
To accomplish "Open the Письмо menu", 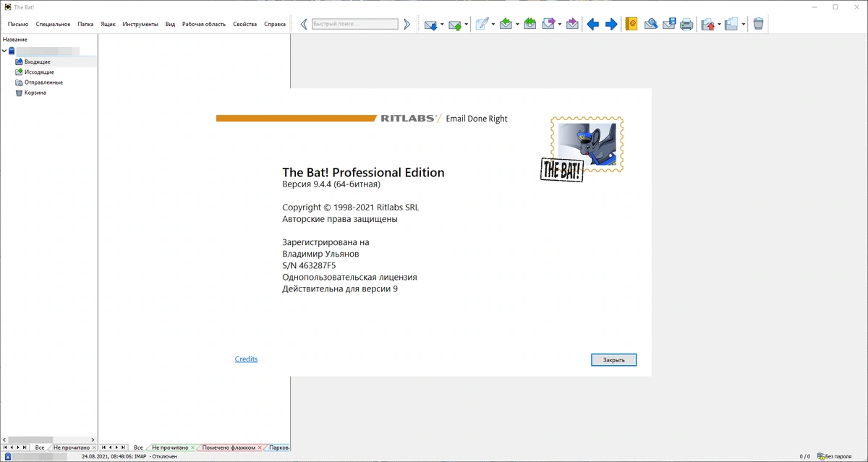I will [18, 24].
